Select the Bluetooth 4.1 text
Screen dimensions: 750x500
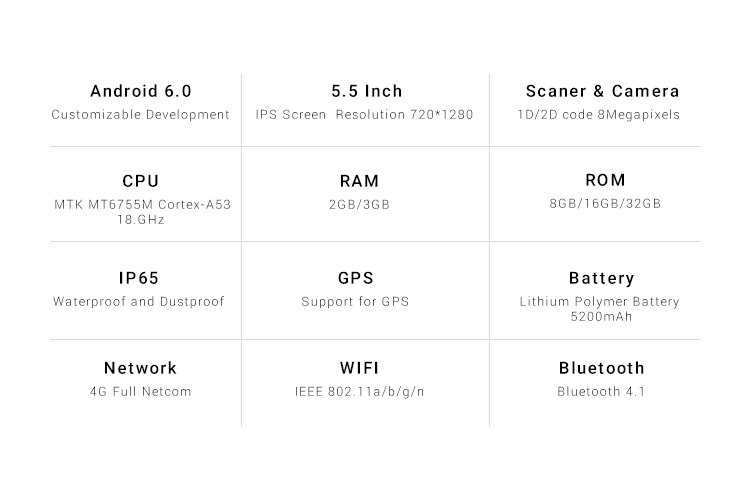point(601,392)
